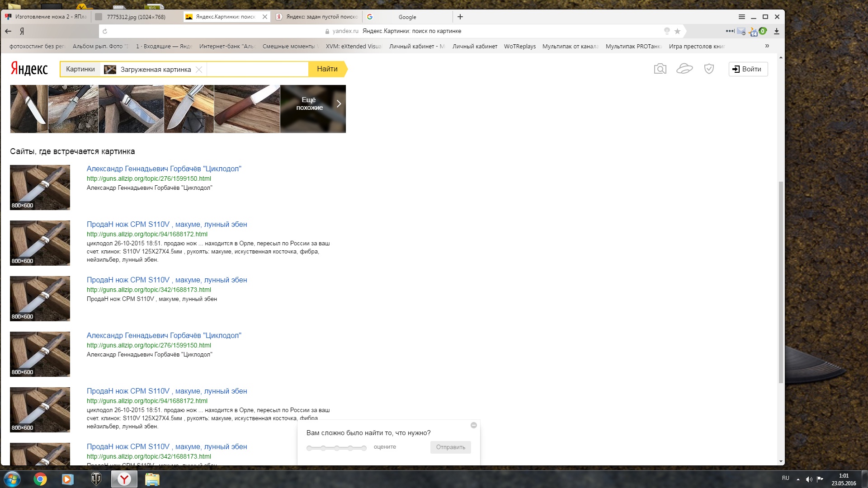This screenshot has width=868, height=488.
Task: Open 'Интернет-банк' bookmark
Action: pos(227,46)
